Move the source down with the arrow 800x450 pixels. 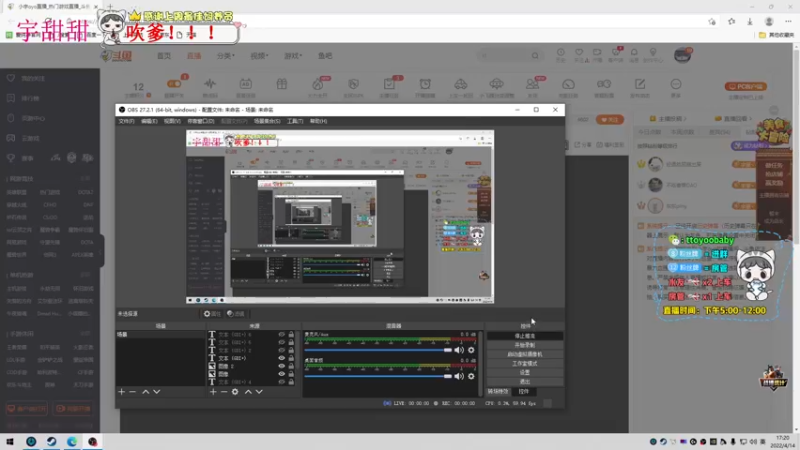259,392
